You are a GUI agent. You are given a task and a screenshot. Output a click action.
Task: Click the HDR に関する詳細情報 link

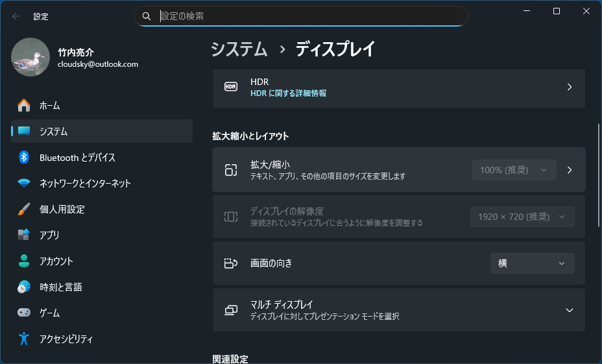point(288,93)
